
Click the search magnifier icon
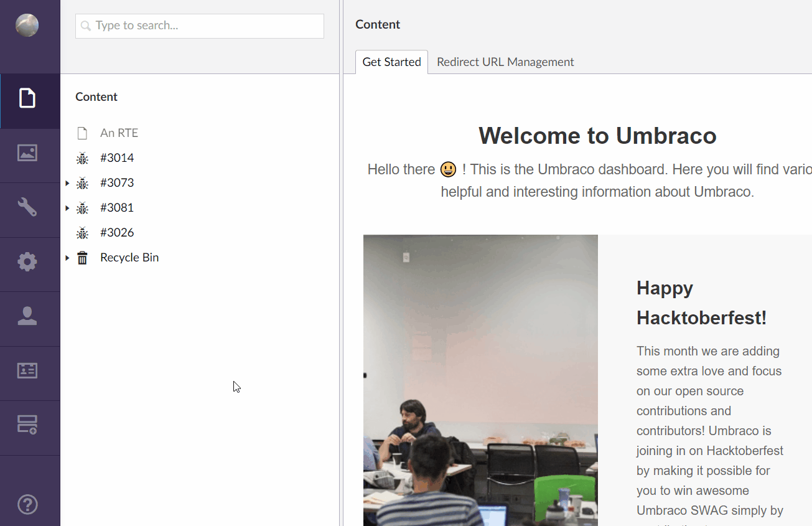click(85, 26)
